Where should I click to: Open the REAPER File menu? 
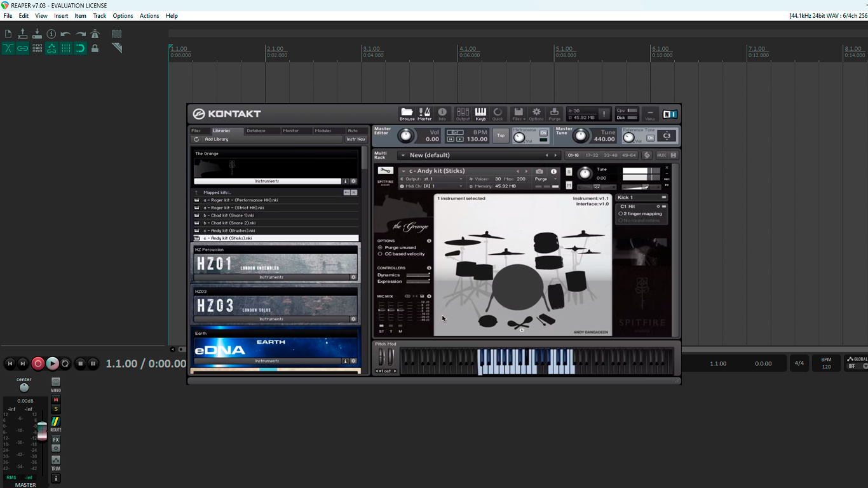pos(8,16)
